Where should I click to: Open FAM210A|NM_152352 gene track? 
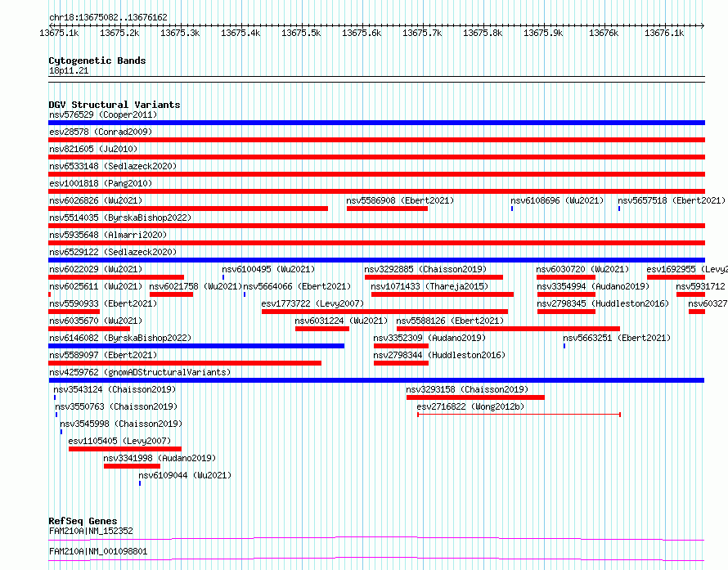[x=376, y=535]
